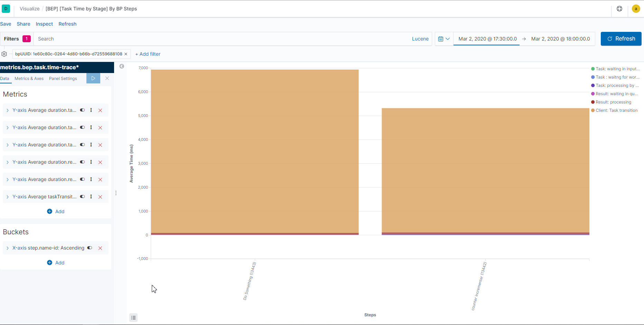Expand second Average duration.ta metric

click(7, 128)
